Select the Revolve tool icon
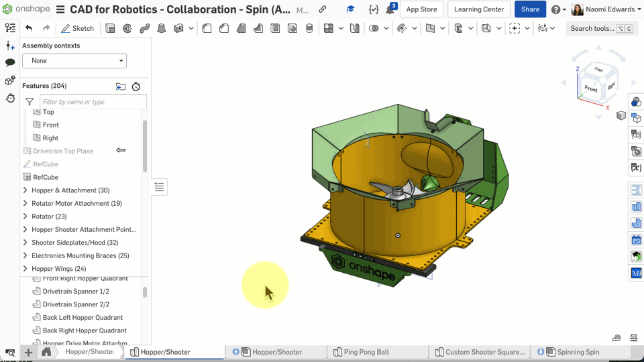The height and width of the screenshot is (362, 644). tap(127, 28)
